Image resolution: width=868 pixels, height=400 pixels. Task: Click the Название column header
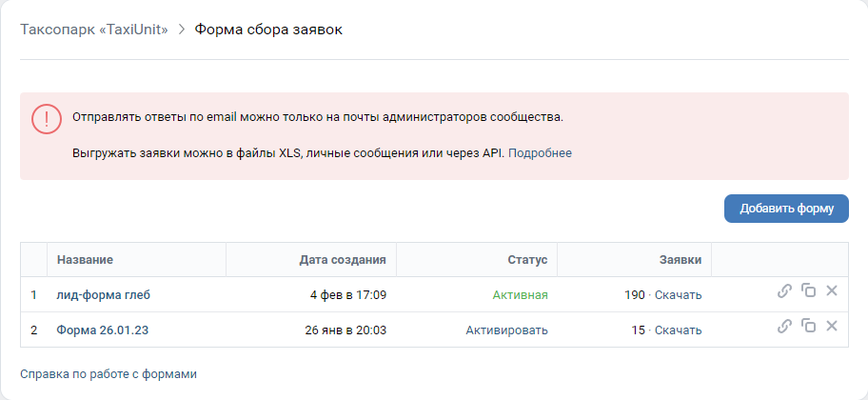[85, 260]
